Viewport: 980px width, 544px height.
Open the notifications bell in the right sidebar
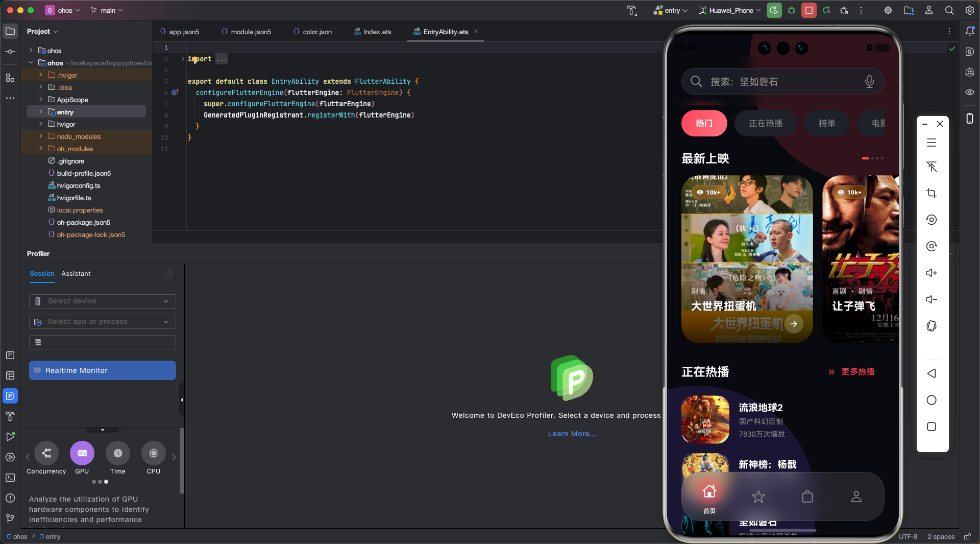tap(969, 31)
